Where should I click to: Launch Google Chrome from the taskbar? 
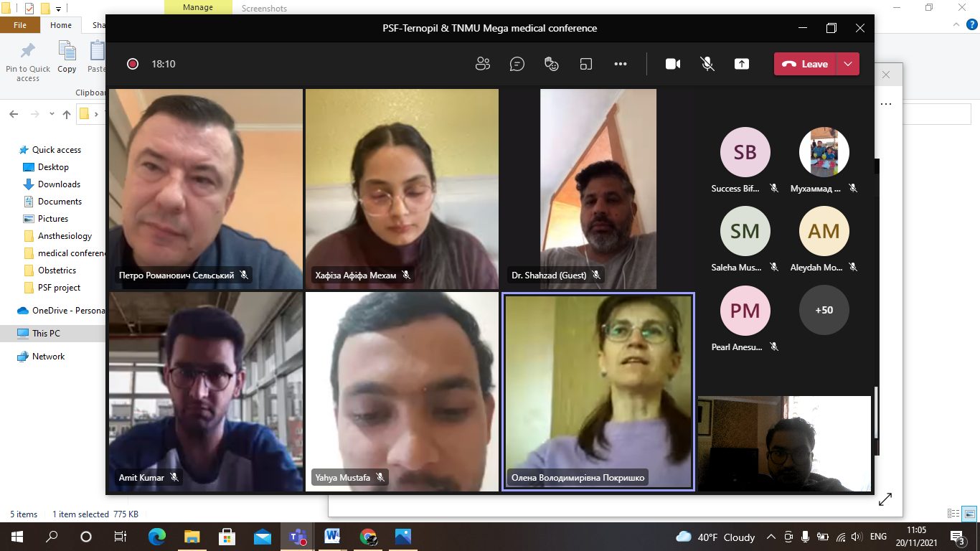(368, 537)
